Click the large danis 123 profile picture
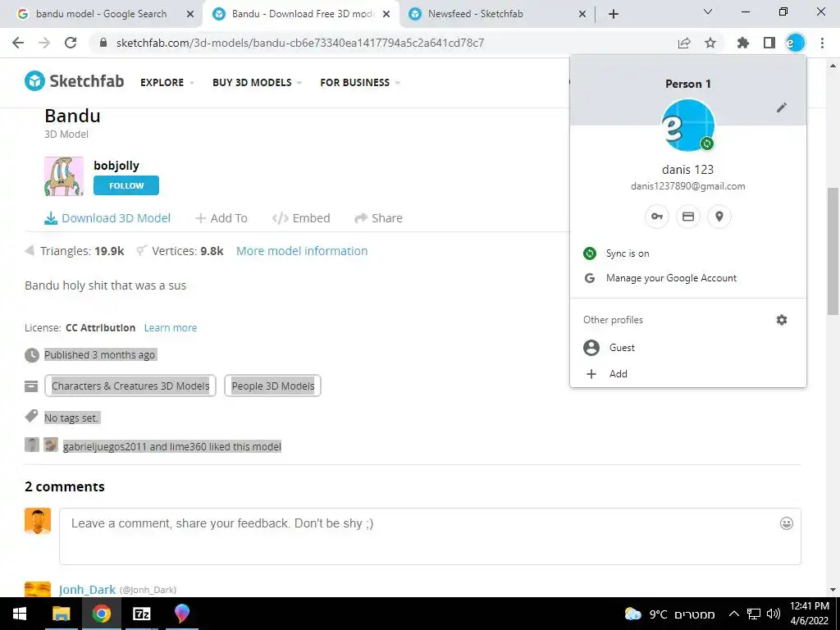Viewport: 840px width, 630px height. point(688,126)
